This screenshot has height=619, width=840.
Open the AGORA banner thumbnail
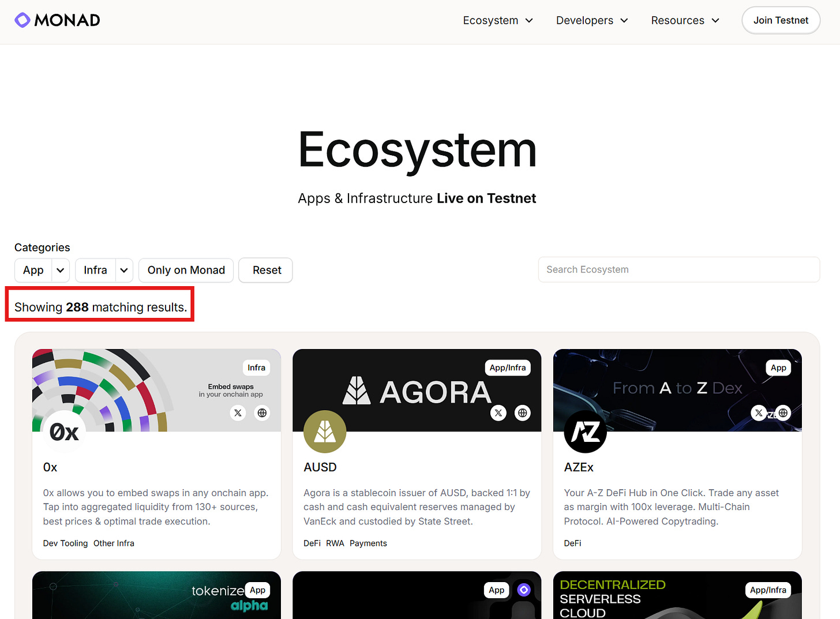[x=417, y=390]
